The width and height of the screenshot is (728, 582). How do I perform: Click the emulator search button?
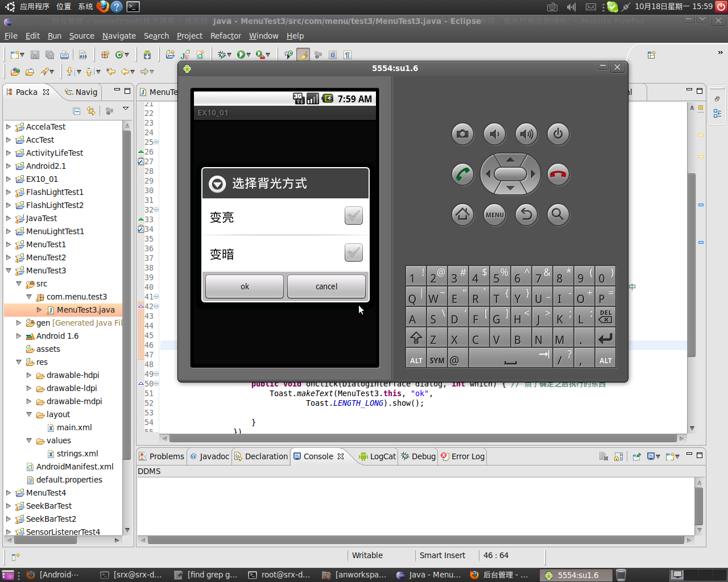pos(558,214)
